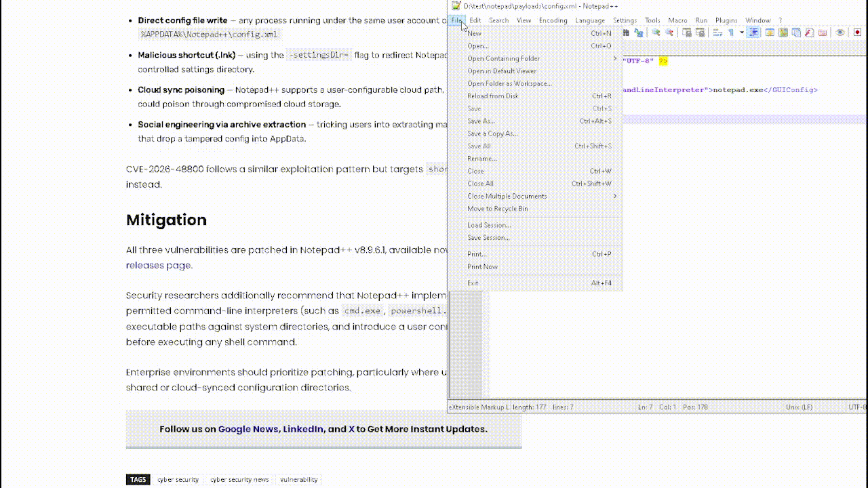Choose Open... from the File menu

[535, 46]
